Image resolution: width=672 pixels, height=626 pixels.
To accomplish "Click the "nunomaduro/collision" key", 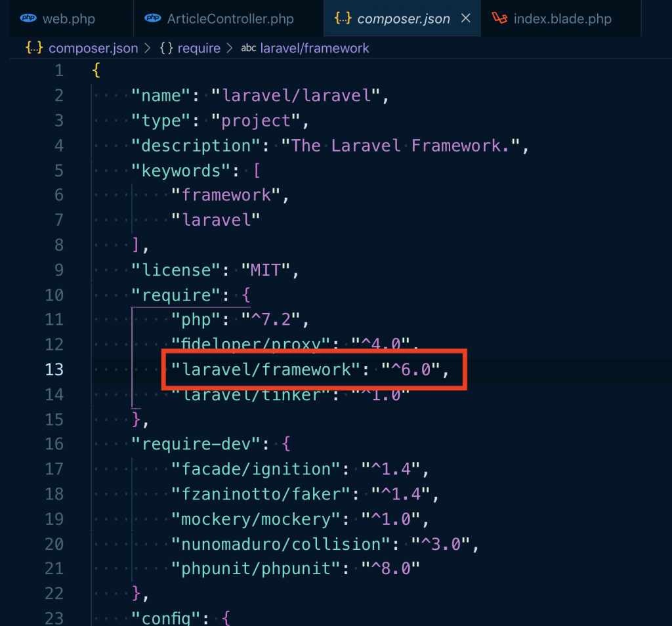I will pos(281,544).
